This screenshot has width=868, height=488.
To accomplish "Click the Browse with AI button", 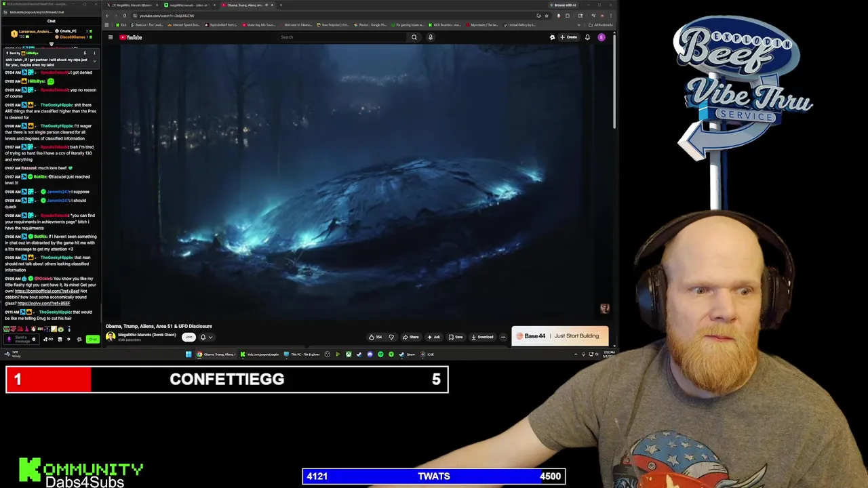I will 563,5.
